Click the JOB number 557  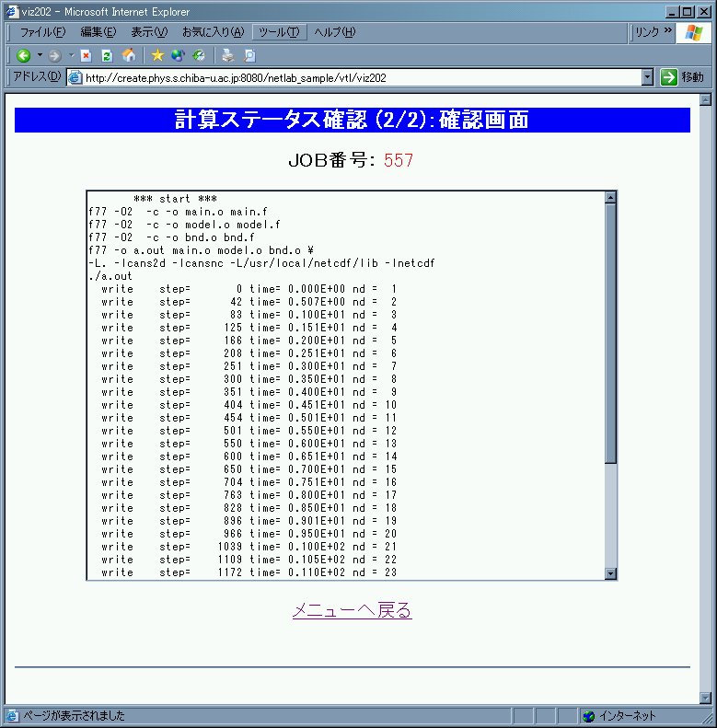click(x=399, y=161)
